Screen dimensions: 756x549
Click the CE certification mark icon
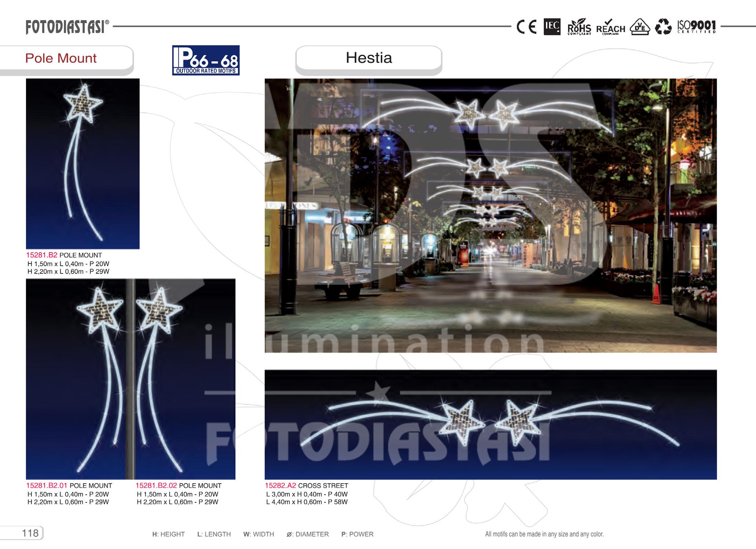pos(527,27)
